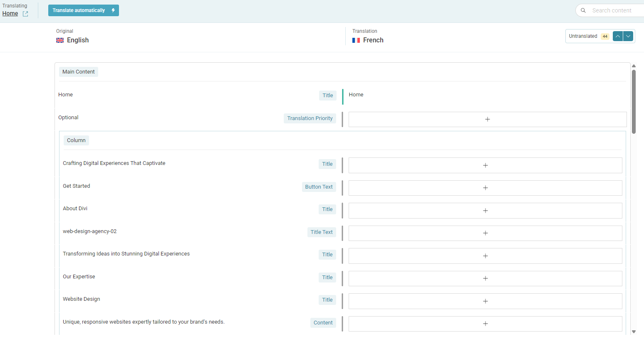644x339 pixels.
Task: Add translation for Transforming Ideas title
Action: [x=485, y=256]
